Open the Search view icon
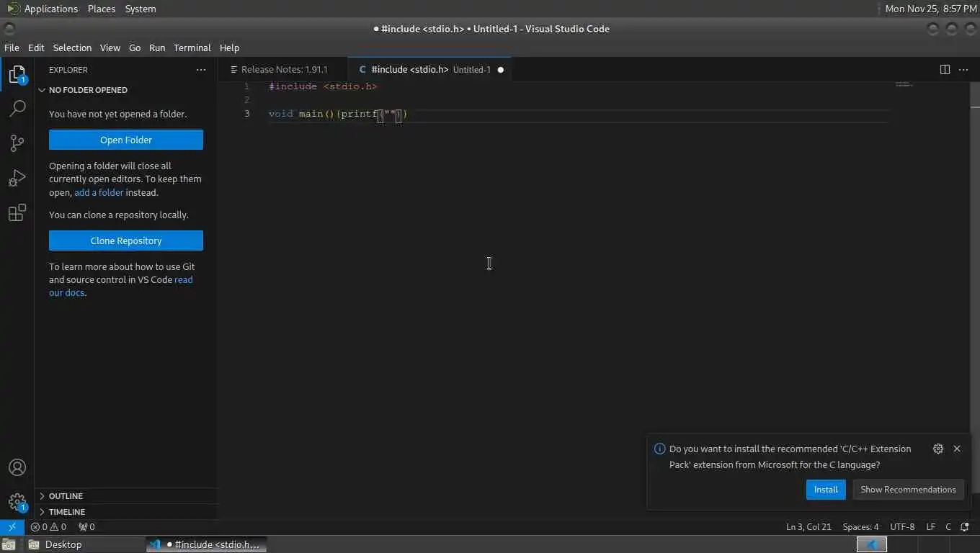 [x=17, y=109]
